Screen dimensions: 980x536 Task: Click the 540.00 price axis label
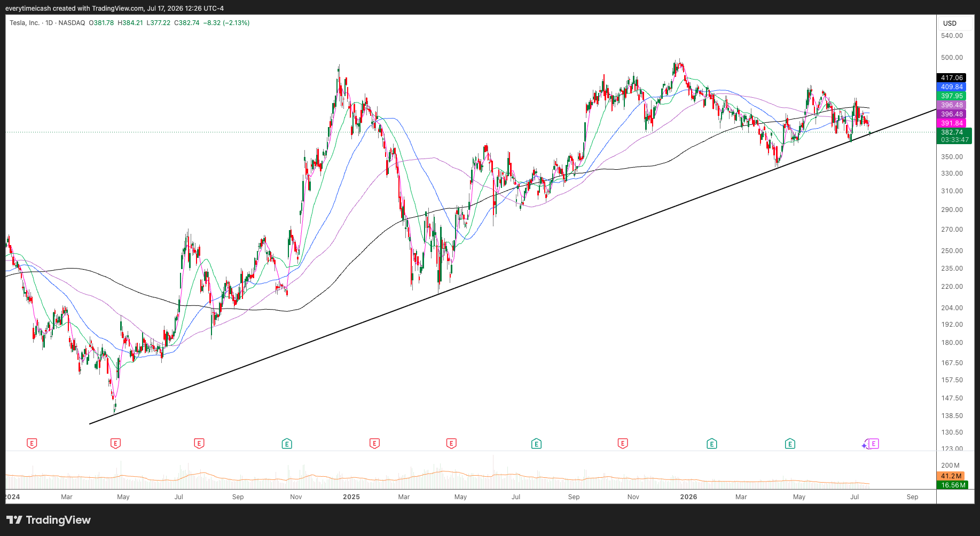[952, 36]
